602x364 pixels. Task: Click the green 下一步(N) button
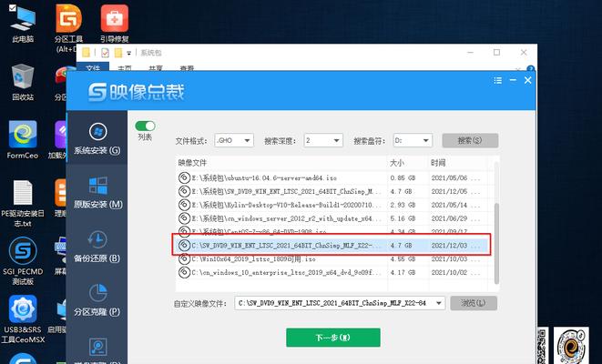tap(332, 338)
